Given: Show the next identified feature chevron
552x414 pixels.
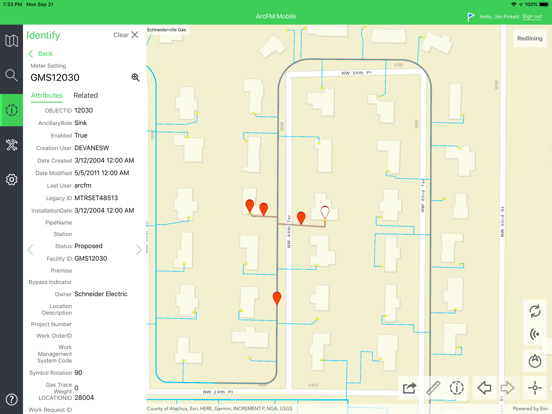Looking at the screenshot, I should click(x=138, y=250).
